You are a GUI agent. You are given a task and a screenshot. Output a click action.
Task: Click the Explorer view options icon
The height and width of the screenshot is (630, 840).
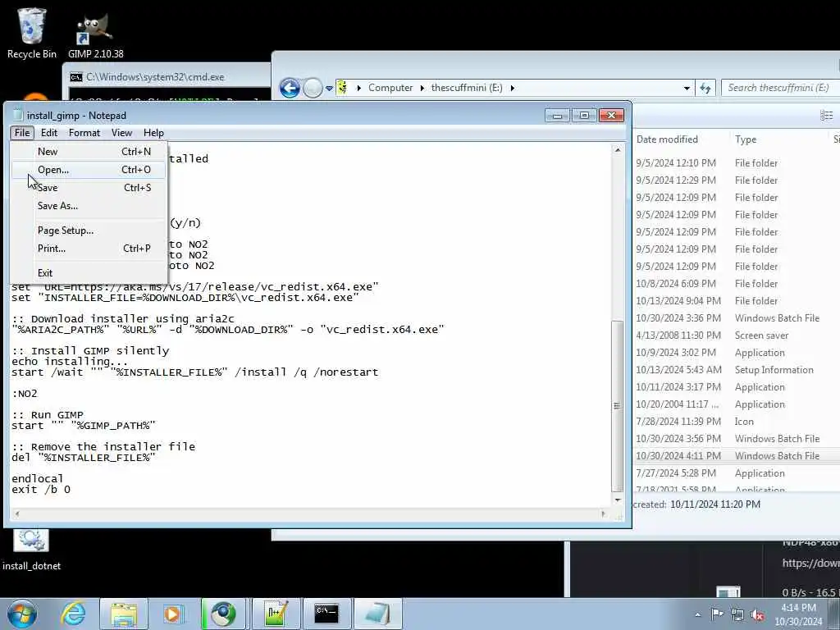click(826, 115)
